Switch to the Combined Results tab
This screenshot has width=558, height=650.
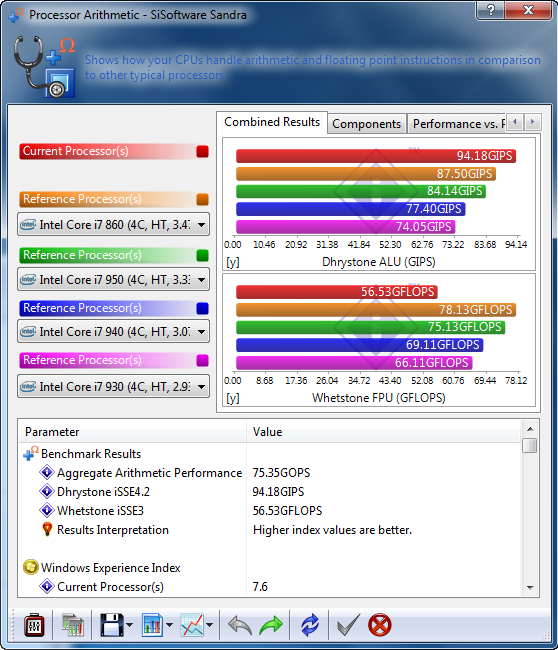coord(272,122)
